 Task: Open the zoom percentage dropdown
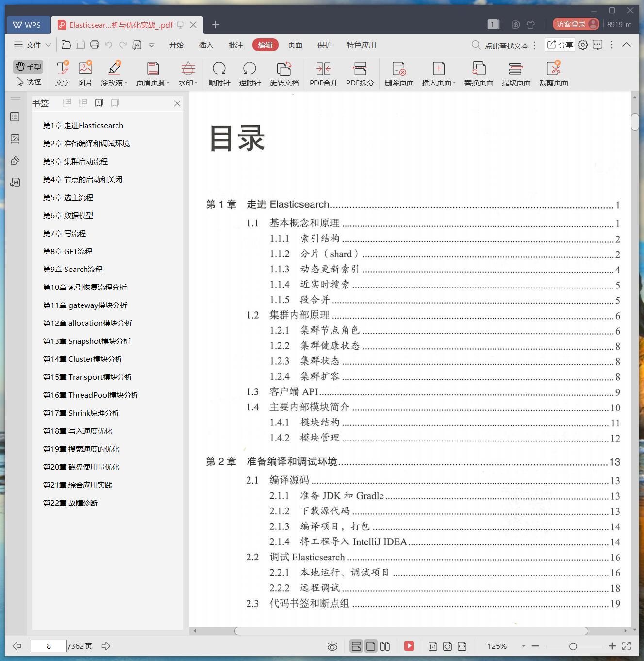pos(523,646)
